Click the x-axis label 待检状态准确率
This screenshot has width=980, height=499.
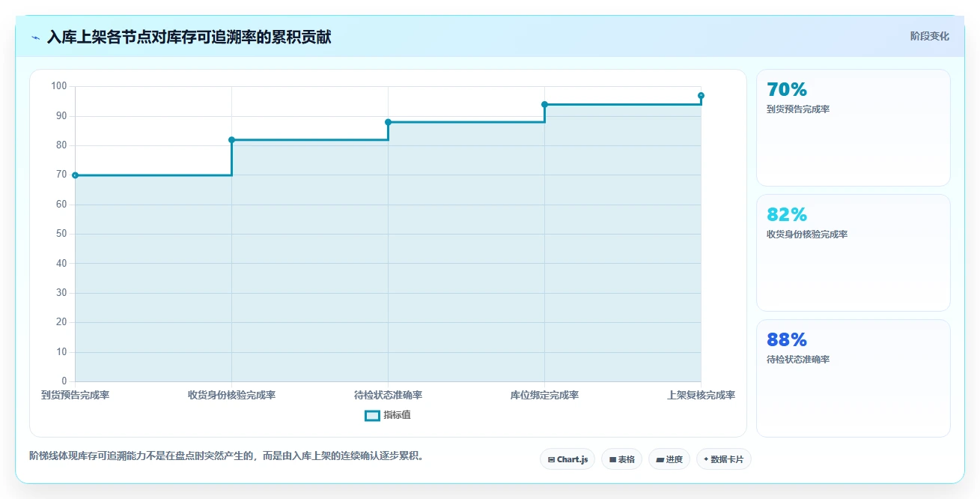tap(388, 396)
